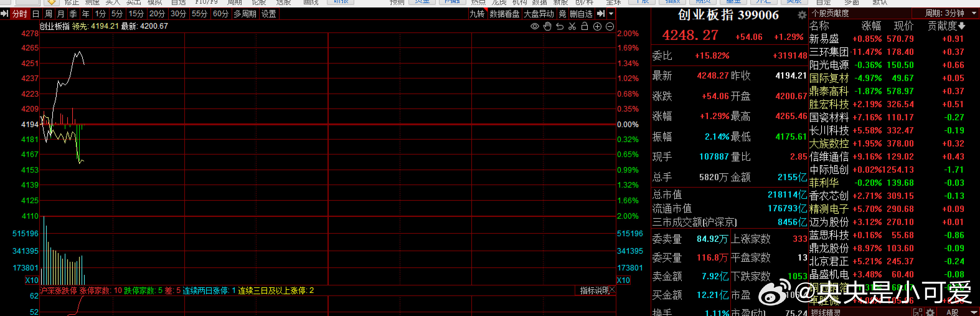Click the expand icon in 短线精灵 bar
The image size is (980, 316).
pos(918,312)
